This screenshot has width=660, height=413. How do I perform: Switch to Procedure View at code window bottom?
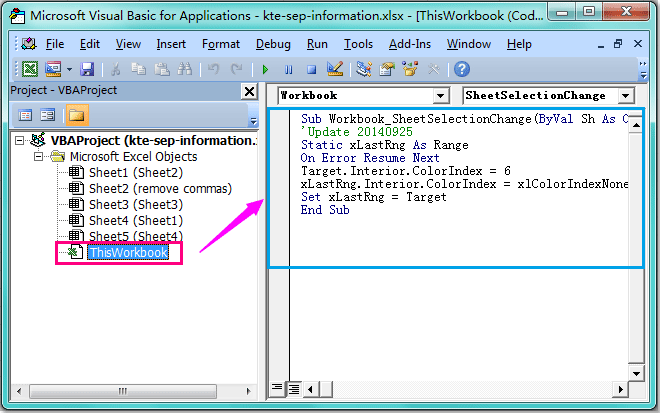click(278, 387)
